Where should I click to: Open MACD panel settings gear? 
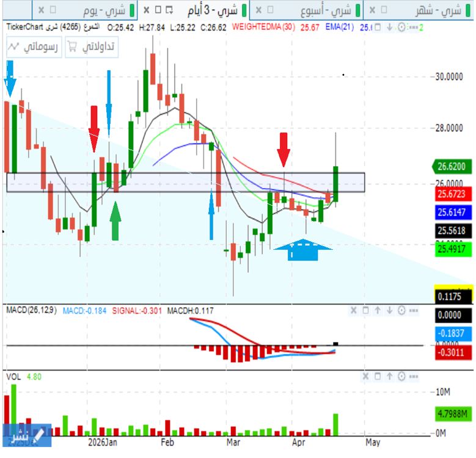pyautogui.click(x=402, y=311)
